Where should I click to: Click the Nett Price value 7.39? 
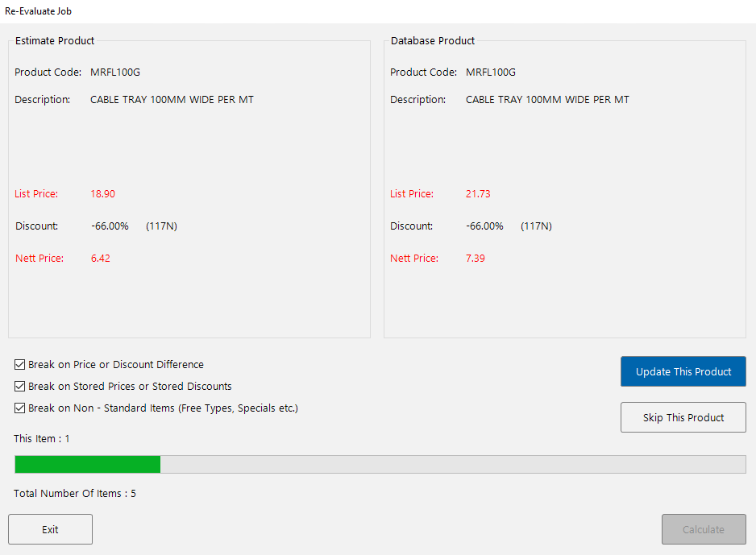pos(475,258)
